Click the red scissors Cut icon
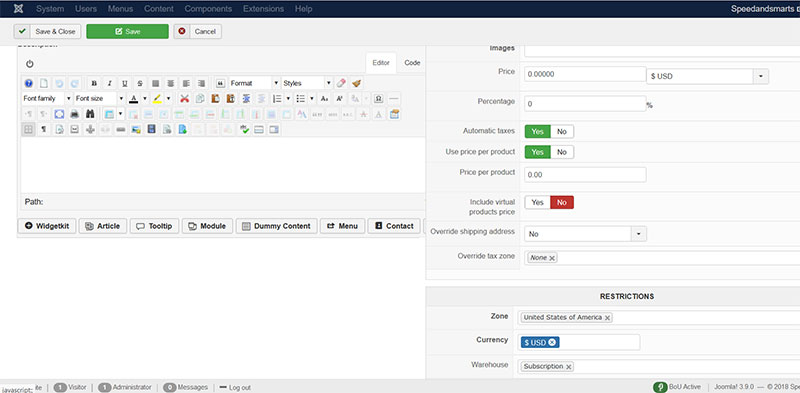Viewport: 800px width, 393px height. pos(185,99)
